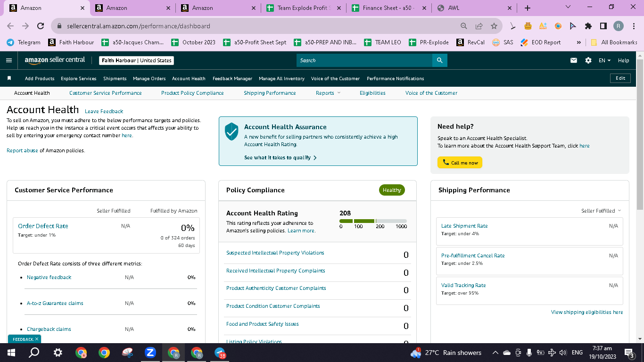Screen dimensions: 644x362
Task: Open Valid Tracking Rate link
Action: (463, 285)
